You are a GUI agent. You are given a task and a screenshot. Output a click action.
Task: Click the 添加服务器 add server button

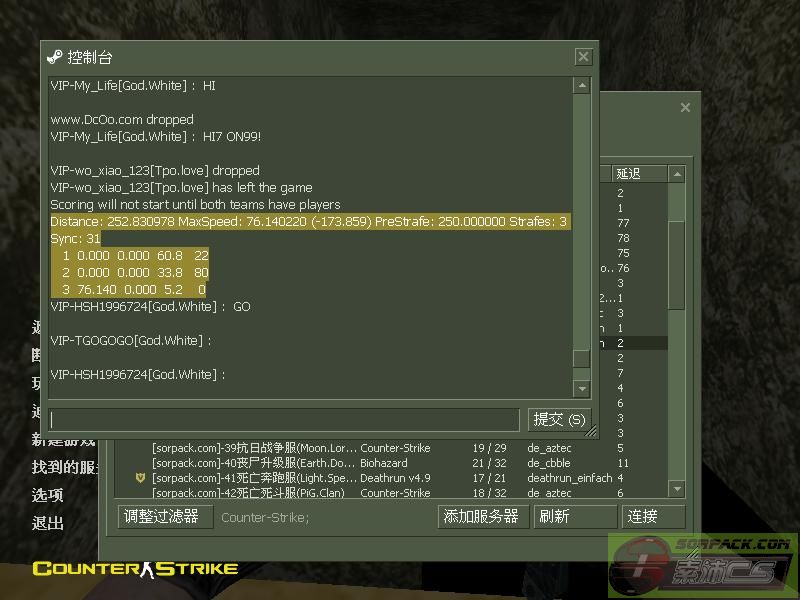tap(483, 516)
